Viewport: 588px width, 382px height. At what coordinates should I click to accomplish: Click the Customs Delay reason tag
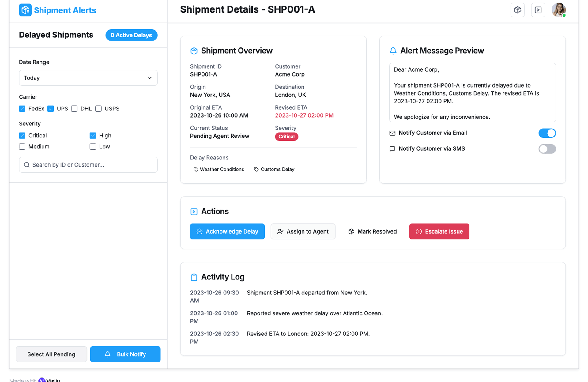(x=274, y=169)
